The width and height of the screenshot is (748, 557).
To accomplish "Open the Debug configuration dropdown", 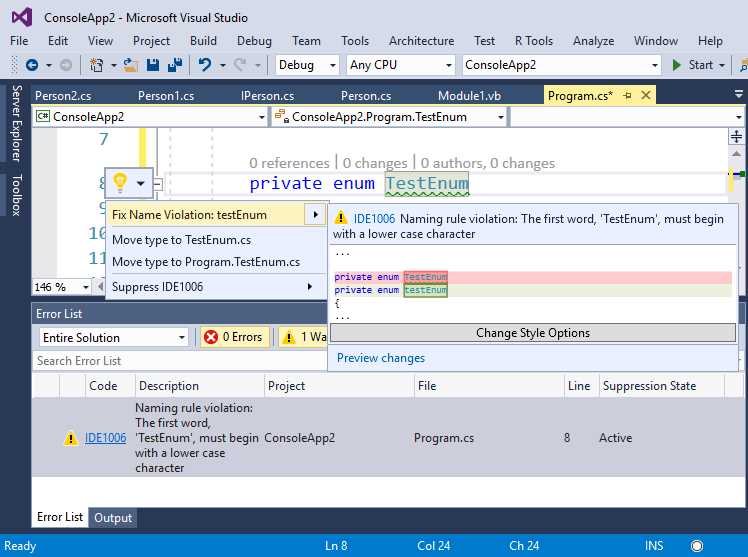I will point(307,65).
